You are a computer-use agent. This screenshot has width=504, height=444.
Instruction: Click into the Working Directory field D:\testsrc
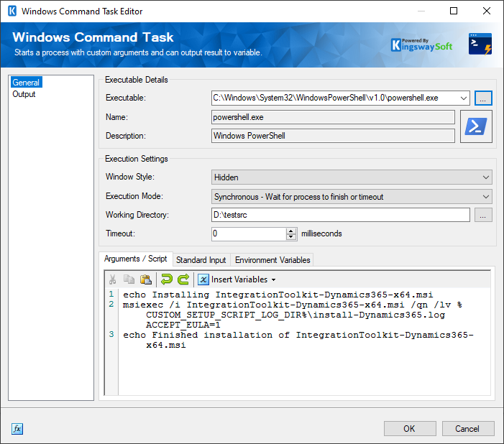pos(341,215)
